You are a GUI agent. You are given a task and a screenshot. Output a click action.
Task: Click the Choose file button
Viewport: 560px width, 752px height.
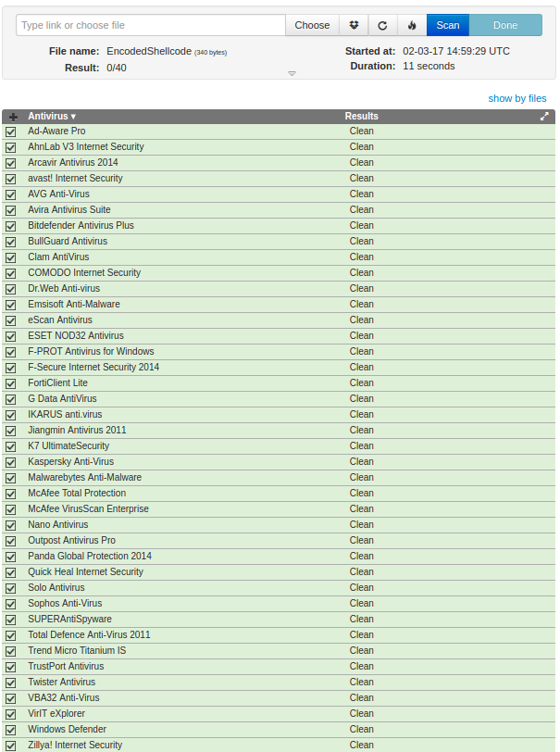tap(312, 25)
